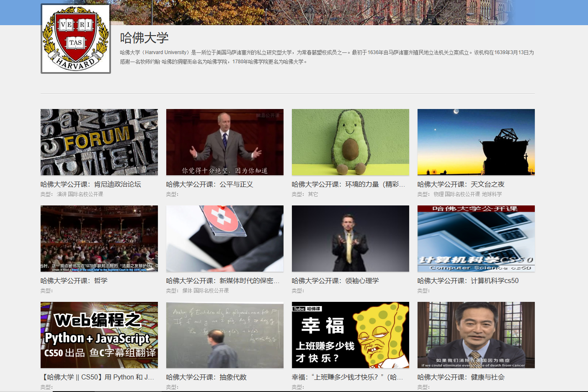The width and height of the screenshot is (588, 392).
Task: Click title 哈佛大学公开课：环境的力量
Action: click(348, 184)
